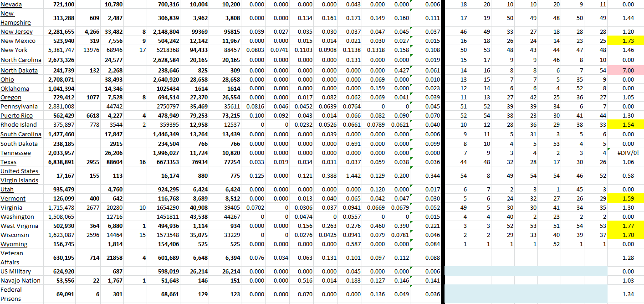Select the Texas total cell 6,838,891
The width and height of the screenshot is (644, 304).
click(x=61, y=162)
